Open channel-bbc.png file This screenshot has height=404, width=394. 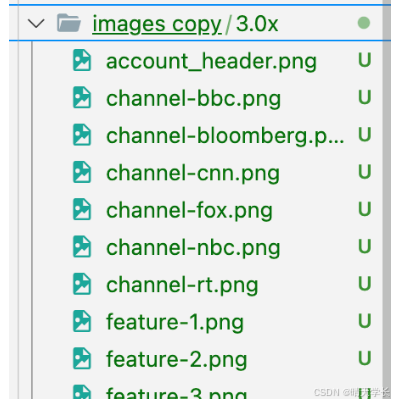tap(193, 99)
